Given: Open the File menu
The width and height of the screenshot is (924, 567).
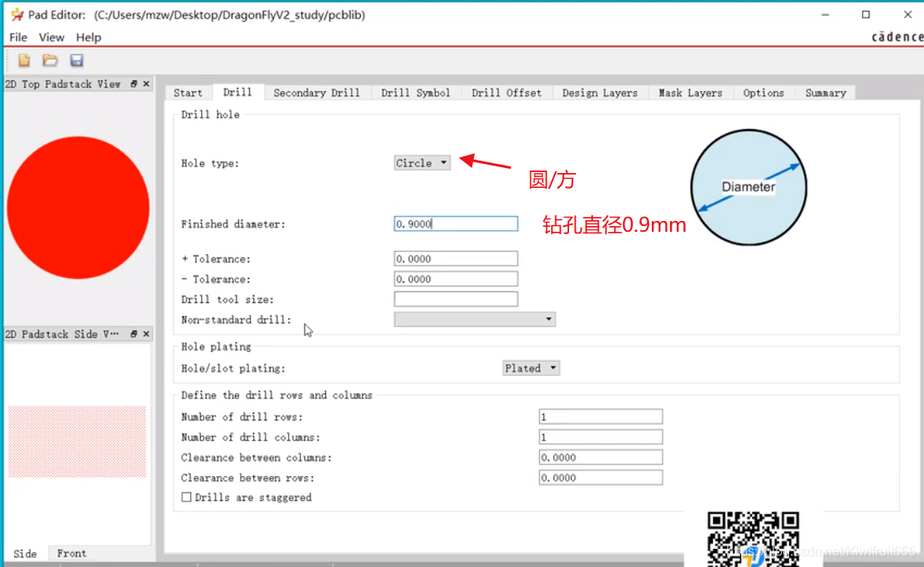Looking at the screenshot, I should pyautogui.click(x=18, y=37).
